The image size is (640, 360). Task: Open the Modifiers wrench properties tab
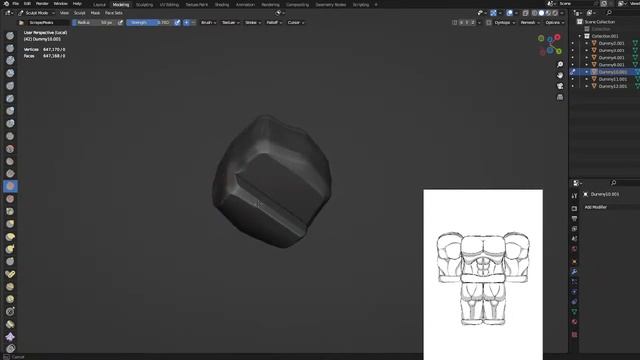pyautogui.click(x=574, y=271)
